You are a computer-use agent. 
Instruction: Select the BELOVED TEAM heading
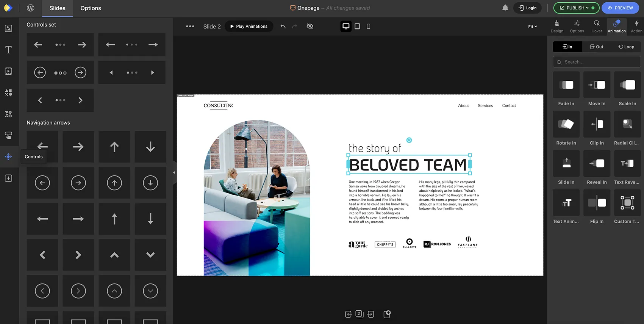[x=408, y=165]
